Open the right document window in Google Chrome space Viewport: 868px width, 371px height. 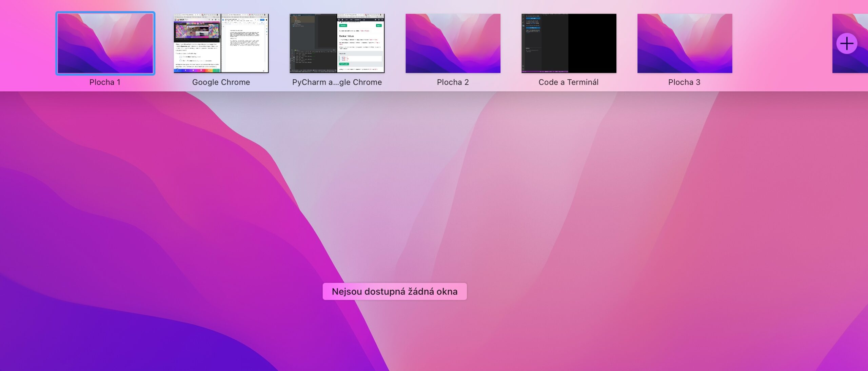pyautogui.click(x=245, y=43)
